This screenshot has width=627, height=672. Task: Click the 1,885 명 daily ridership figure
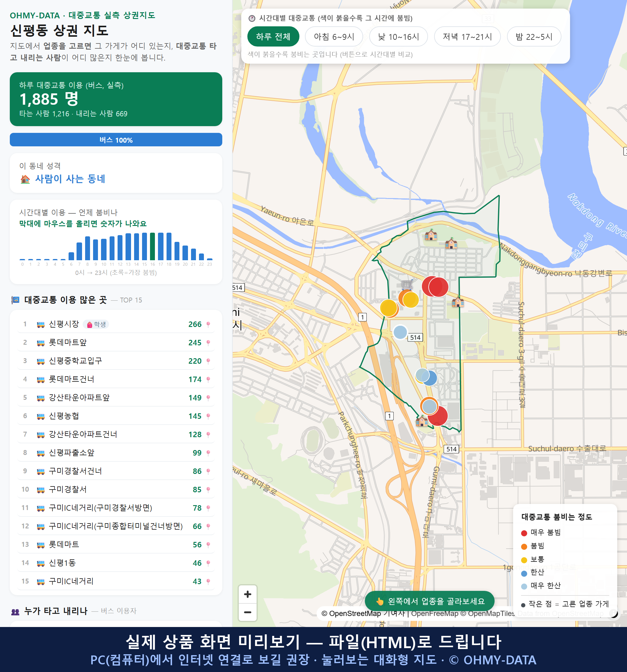(49, 99)
